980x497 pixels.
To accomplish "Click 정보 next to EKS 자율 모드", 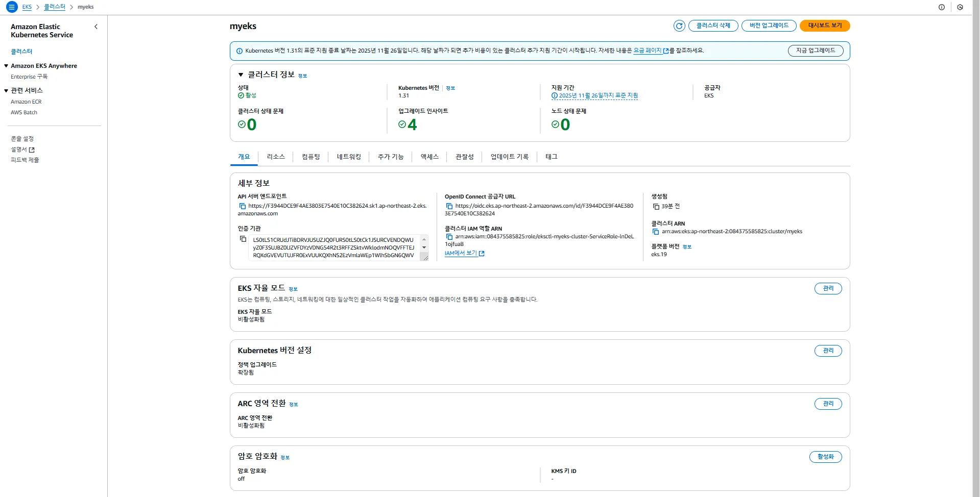I will pos(293,289).
